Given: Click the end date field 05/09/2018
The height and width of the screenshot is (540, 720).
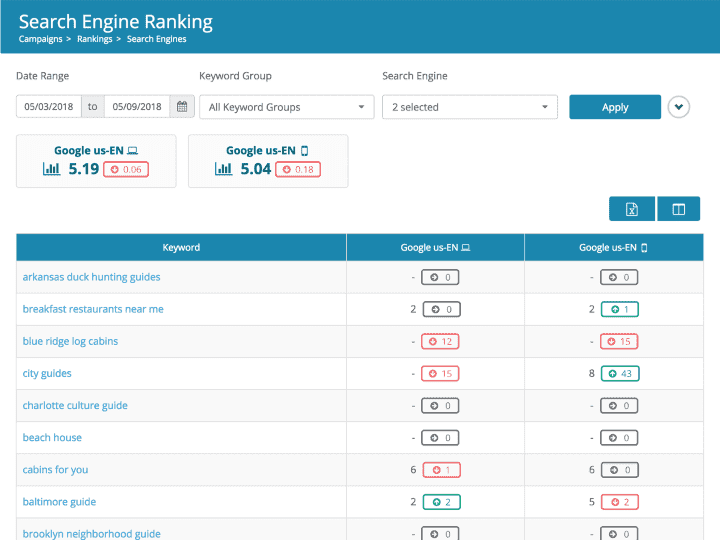Looking at the screenshot, I should coord(135,107).
